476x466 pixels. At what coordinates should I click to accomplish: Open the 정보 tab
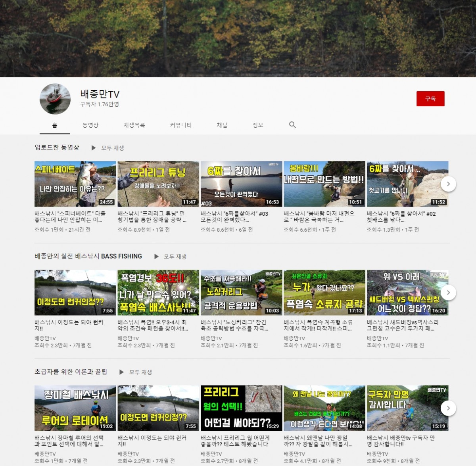click(258, 125)
